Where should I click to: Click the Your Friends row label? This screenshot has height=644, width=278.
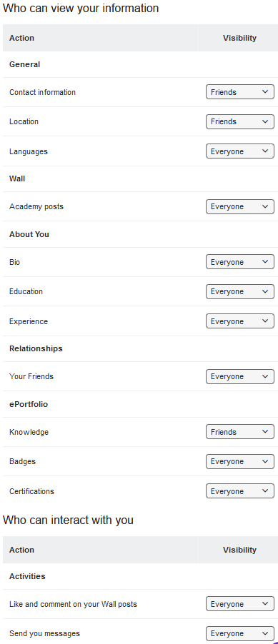(31, 377)
